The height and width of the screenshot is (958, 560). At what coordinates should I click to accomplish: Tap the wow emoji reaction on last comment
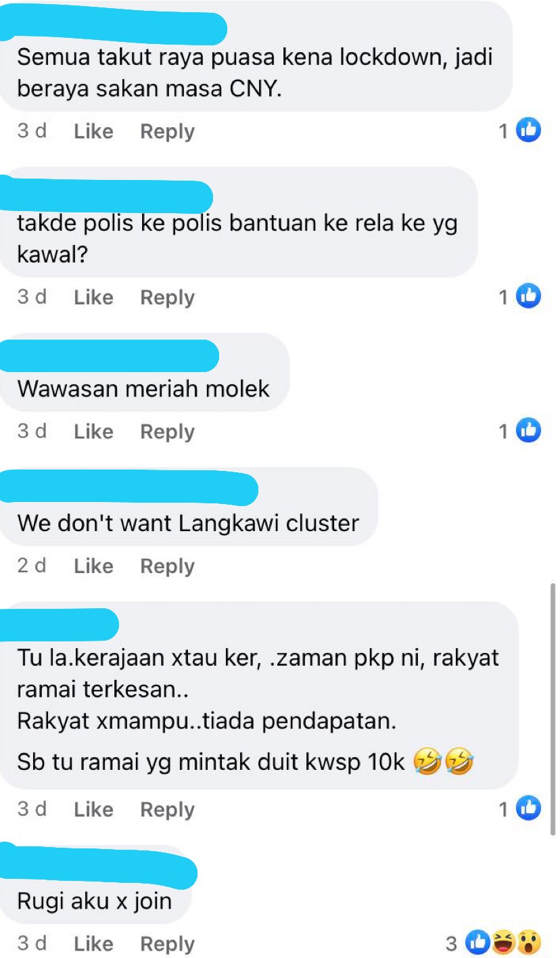pos(528,942)
